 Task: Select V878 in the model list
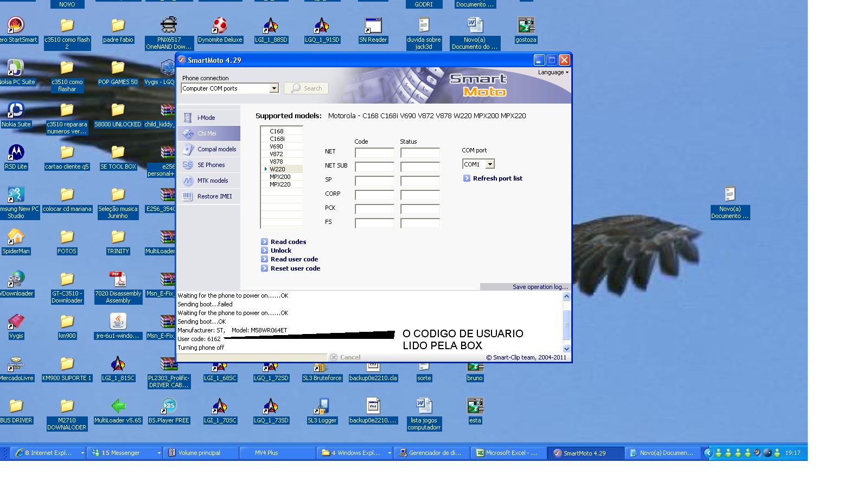(x=282, y=162)
